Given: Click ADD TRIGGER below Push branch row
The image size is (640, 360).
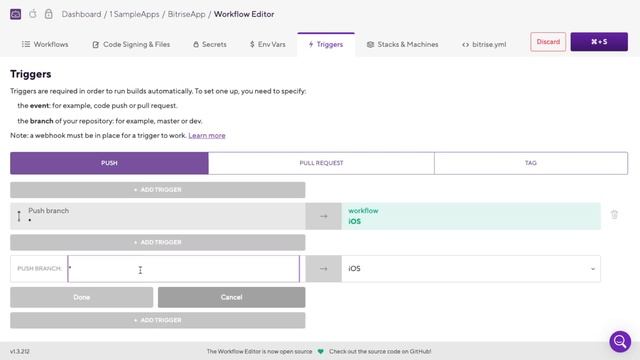Looking at the screenshot, I should [x=158, y=242].
